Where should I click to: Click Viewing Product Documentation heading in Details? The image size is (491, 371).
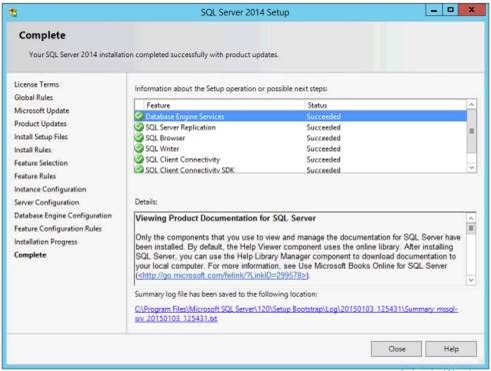225,218
